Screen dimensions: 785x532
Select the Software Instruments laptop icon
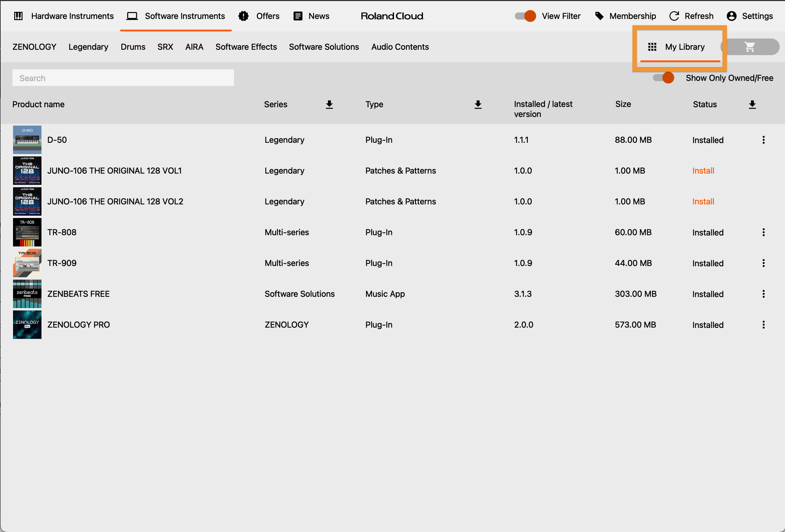tap(132, 15)
